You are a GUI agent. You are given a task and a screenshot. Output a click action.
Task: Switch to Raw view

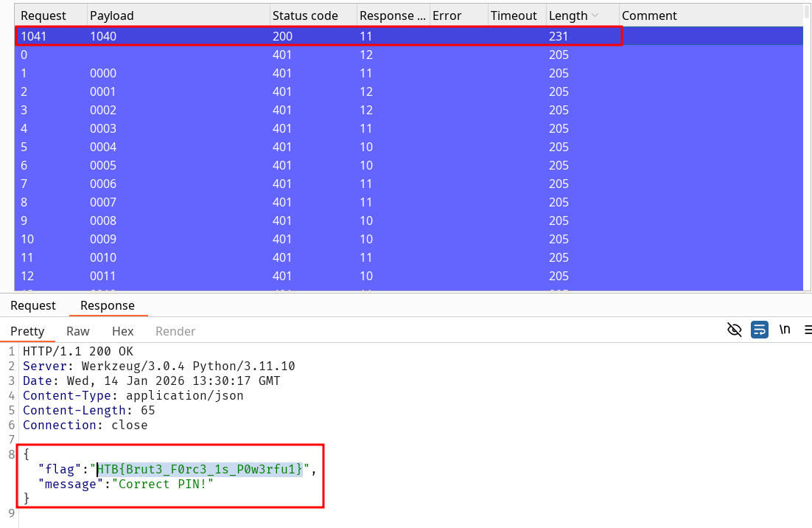pos(78,331)
